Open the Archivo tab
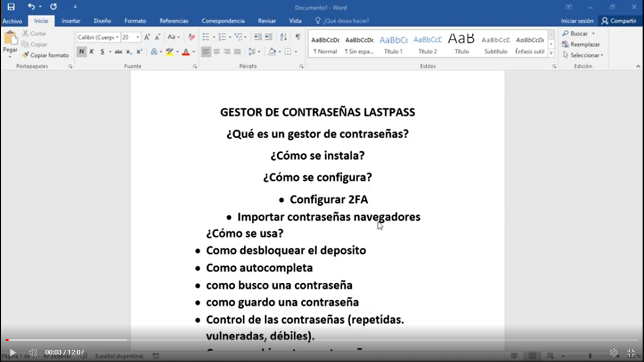This screenshot has width=644, height=362. tap(12, 21)
